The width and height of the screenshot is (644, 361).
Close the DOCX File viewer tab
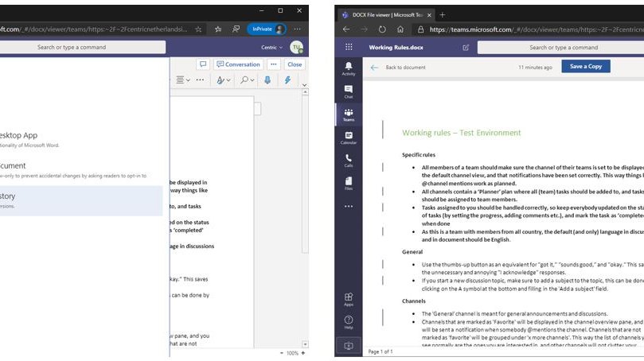pyautogui.click(x=429, y=15)
